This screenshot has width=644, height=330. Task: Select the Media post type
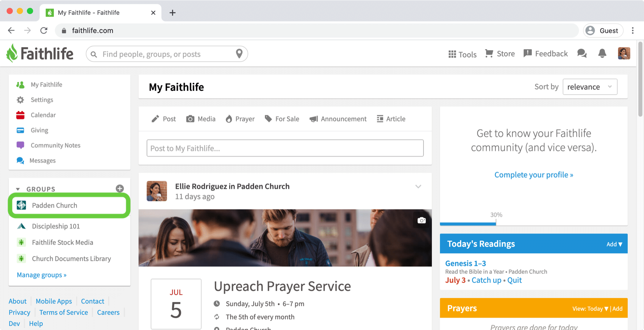[201, 119]
